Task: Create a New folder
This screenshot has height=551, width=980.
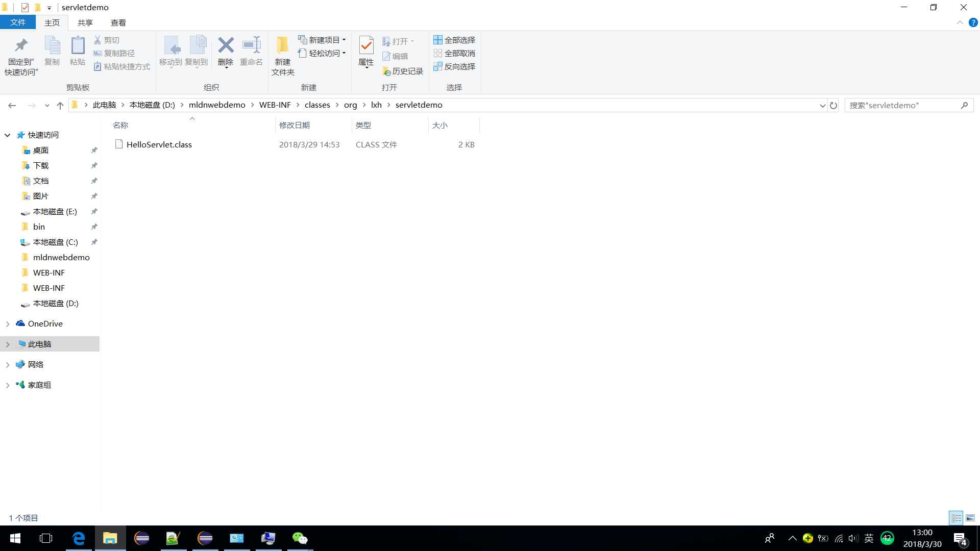Action: pyautogui.click(x=283, y=56)
